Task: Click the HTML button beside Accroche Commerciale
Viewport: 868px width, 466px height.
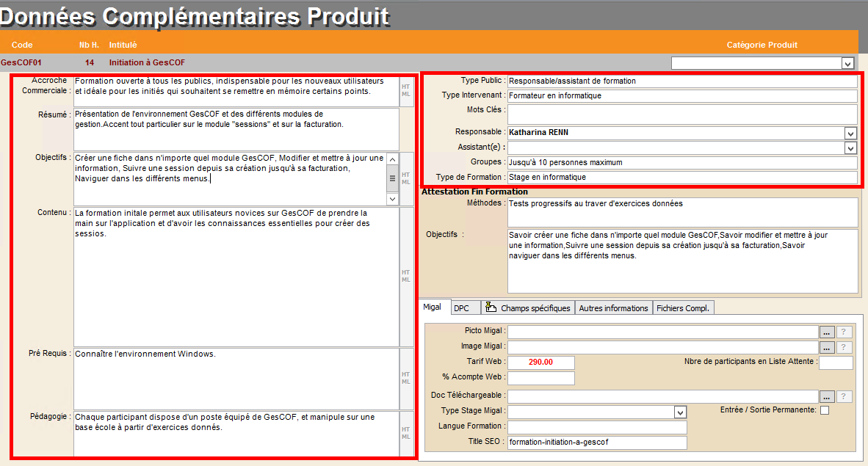Action: (x=405, y=90)
